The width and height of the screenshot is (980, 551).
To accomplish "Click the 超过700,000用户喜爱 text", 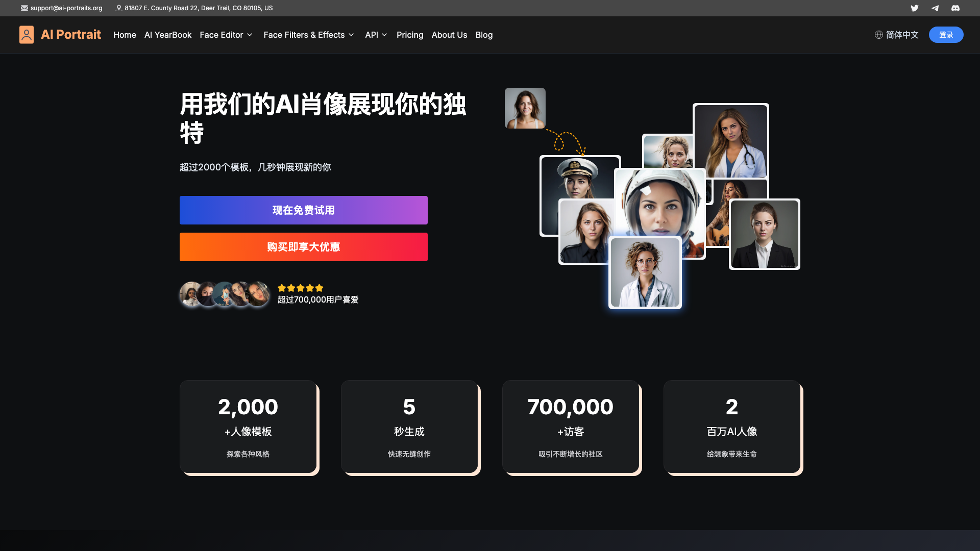I will tap(318, 300).
